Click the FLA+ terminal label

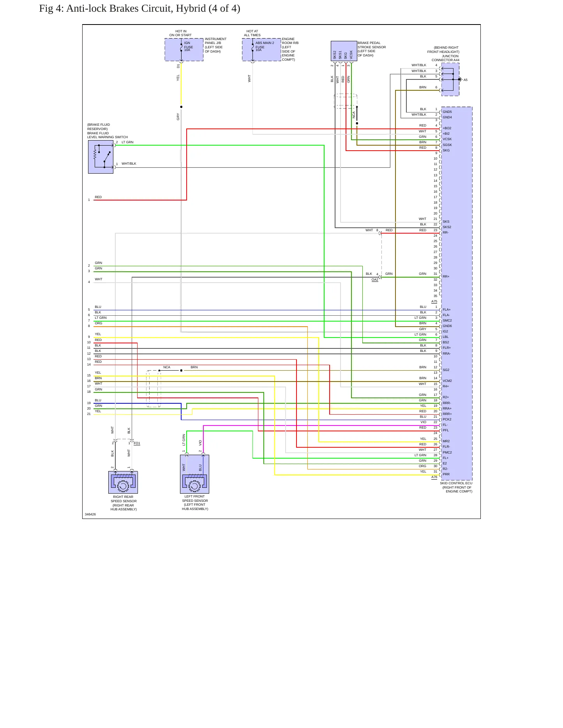pyautogui.click(x=447, y=309)
